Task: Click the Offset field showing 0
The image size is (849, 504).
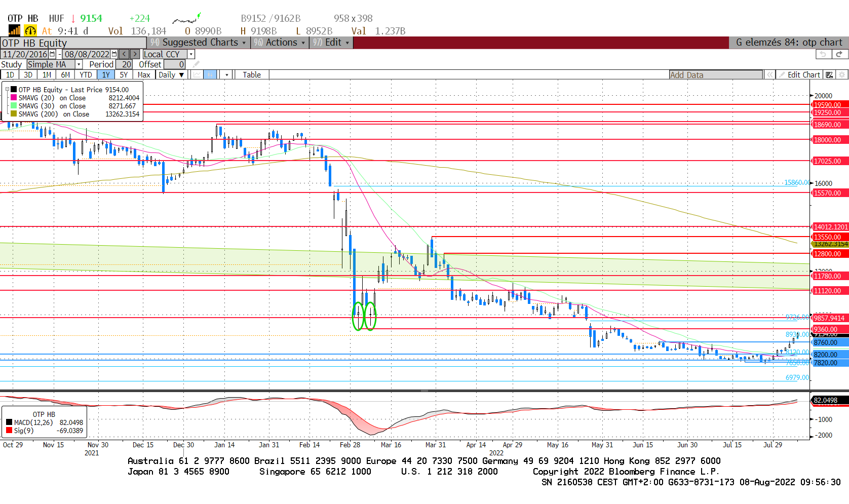Action: pos(174,64)
